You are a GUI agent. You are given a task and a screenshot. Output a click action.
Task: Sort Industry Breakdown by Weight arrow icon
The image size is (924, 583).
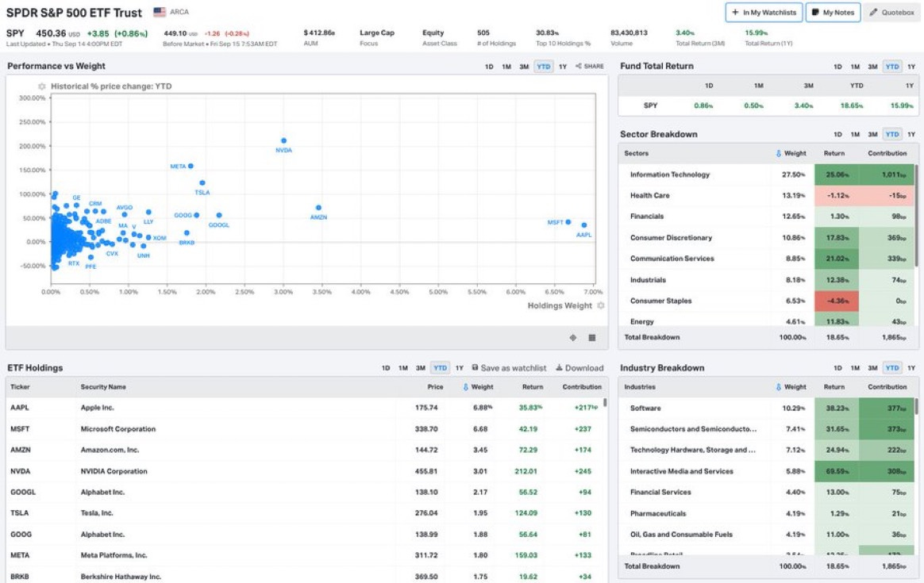click(x=779, y=387)
